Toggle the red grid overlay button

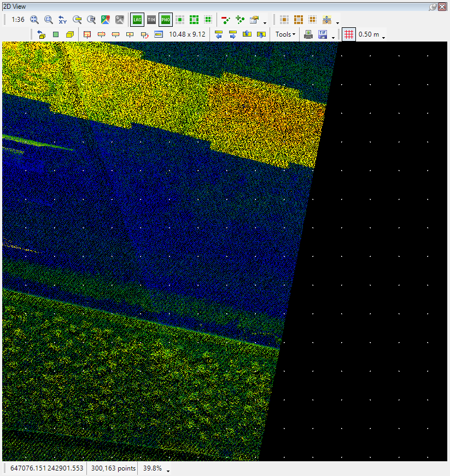(x=349, y=34)
